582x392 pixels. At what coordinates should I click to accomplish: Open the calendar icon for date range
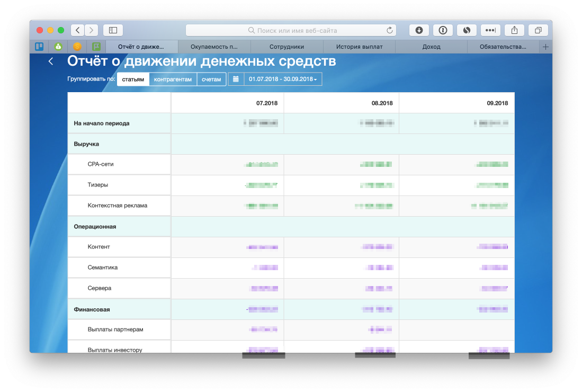236,79
